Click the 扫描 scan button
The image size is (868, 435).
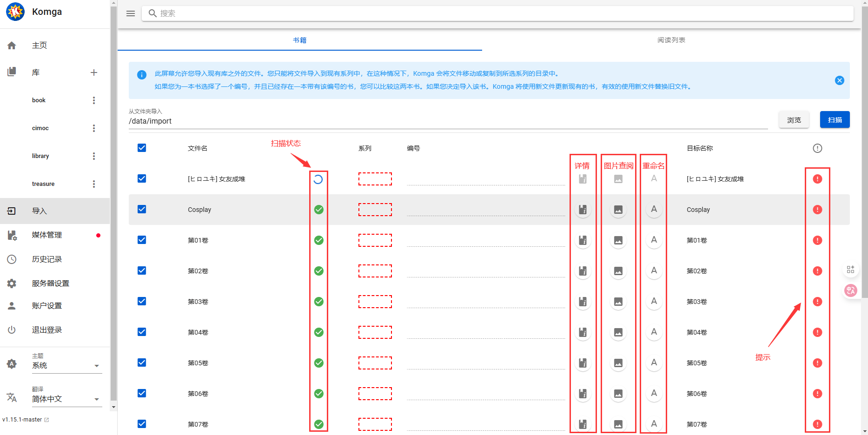click(835, 120)
